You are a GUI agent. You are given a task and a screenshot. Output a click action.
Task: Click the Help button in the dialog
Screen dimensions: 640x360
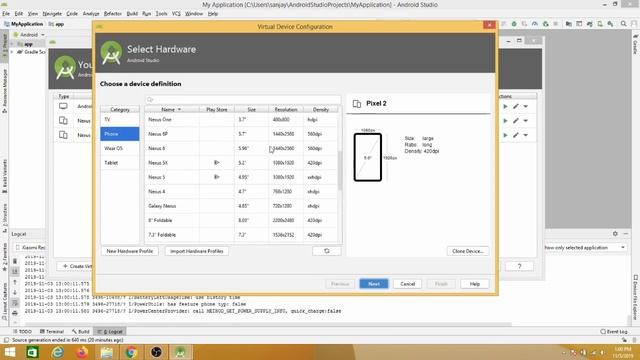[x=474, y=284]
